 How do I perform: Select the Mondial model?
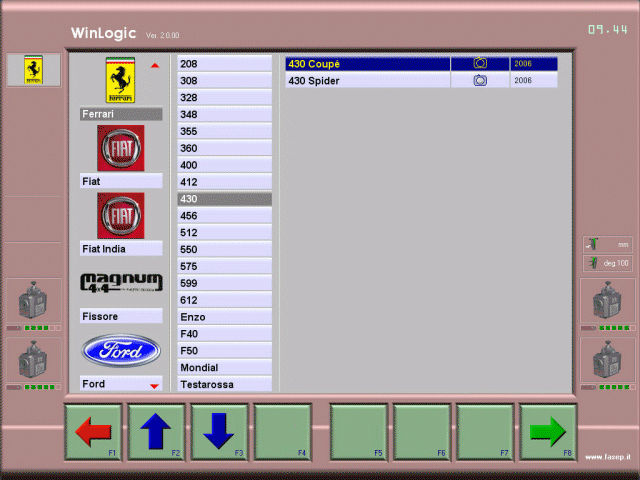coord(224,368)
